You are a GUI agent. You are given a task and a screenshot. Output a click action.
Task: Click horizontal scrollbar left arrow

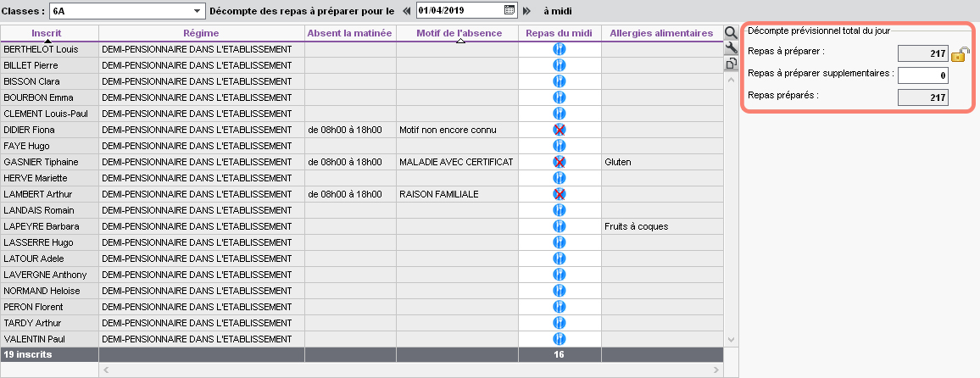(106, 370)
